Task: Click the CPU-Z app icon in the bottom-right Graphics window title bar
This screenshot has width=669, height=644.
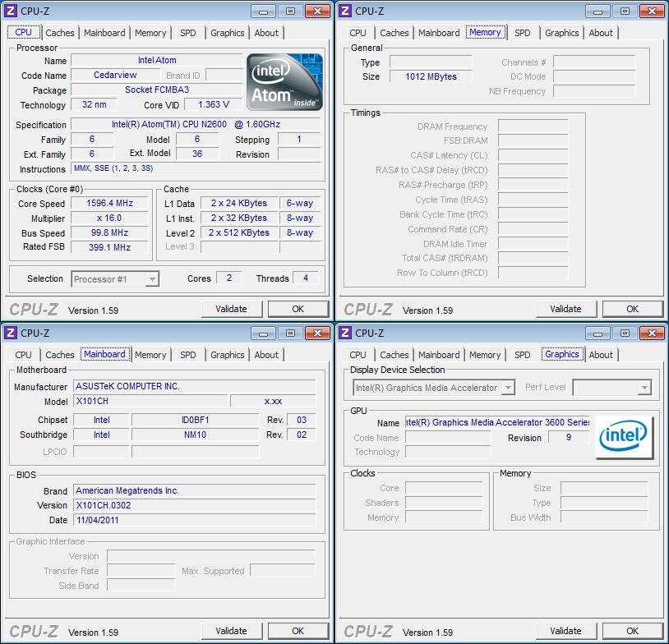Action: (345, 333)
